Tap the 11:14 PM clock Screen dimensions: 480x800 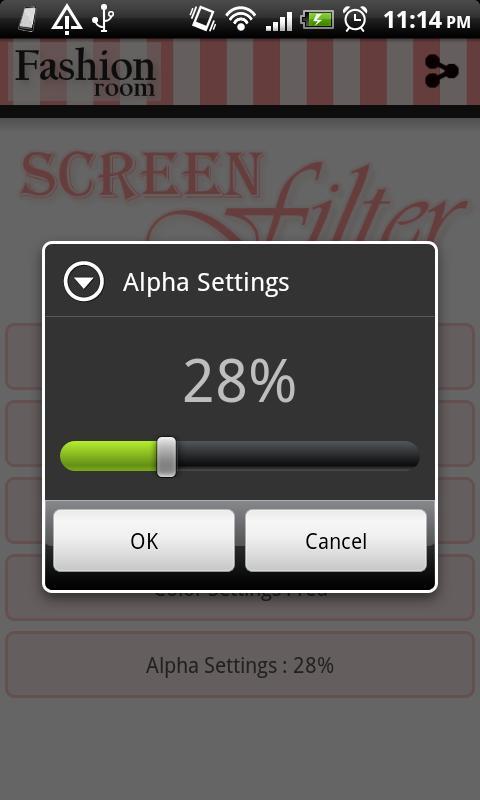426,20
